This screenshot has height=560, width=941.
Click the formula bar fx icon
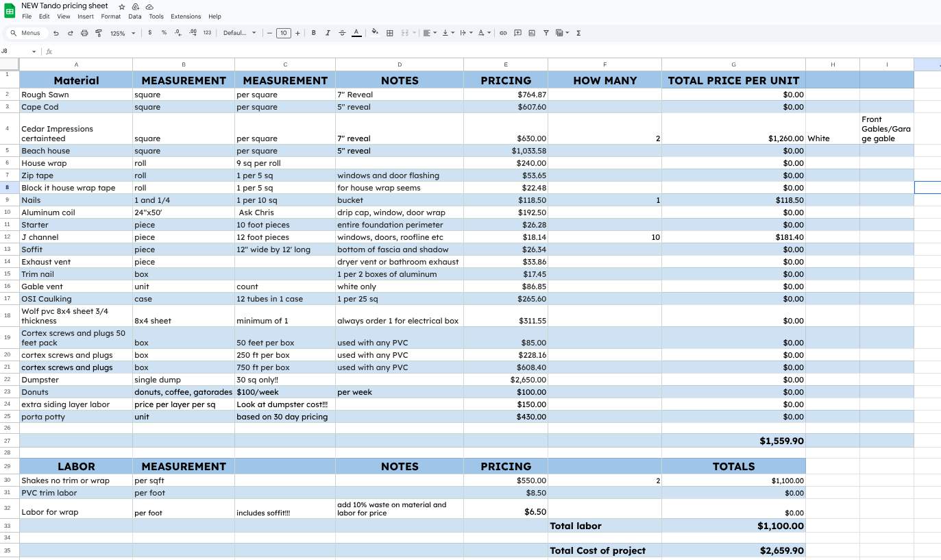[x=49, y=51]
